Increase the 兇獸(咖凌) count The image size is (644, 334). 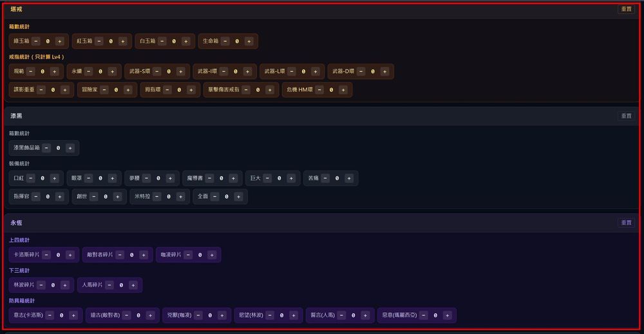[x=222, y=315]
